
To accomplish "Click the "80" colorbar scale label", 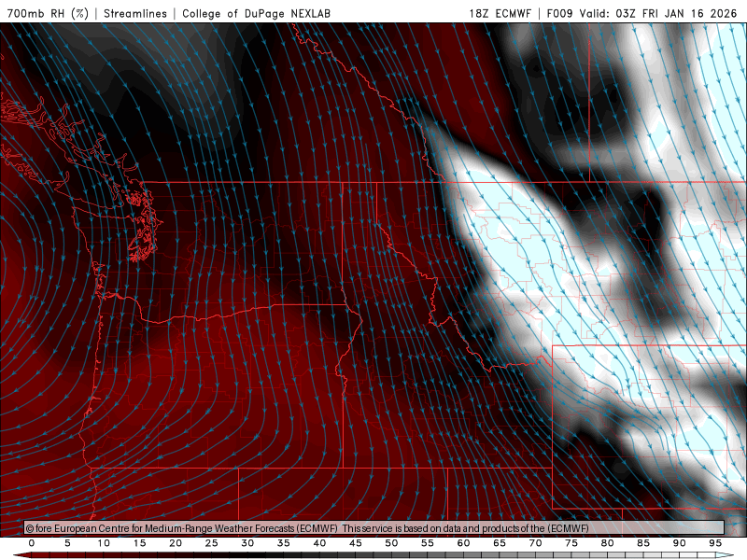I will click(608, 543).
